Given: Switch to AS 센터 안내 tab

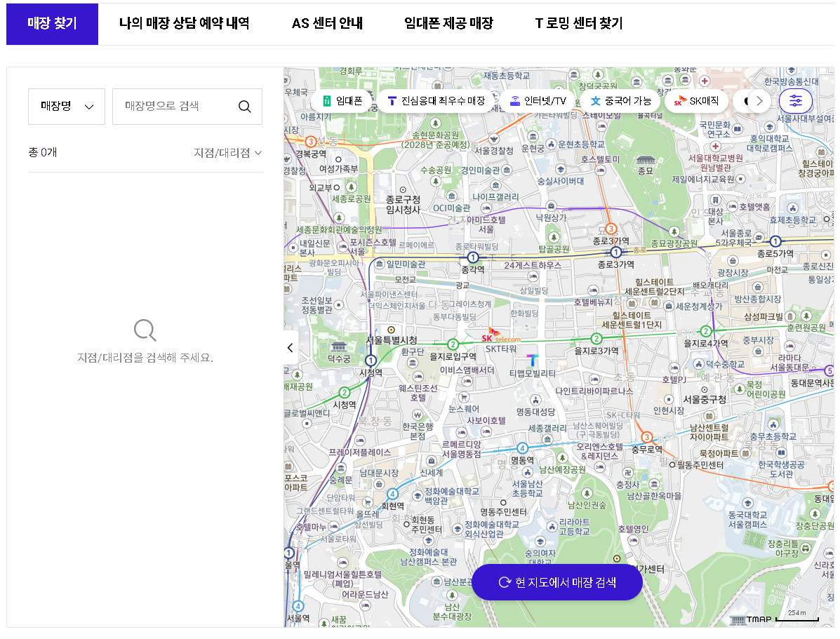Looking at the screenshot, I should pyautogui.click(x=327, y=24).
